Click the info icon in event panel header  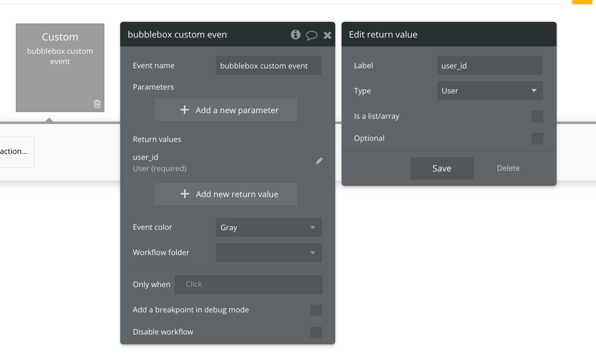tap(296, 34)
